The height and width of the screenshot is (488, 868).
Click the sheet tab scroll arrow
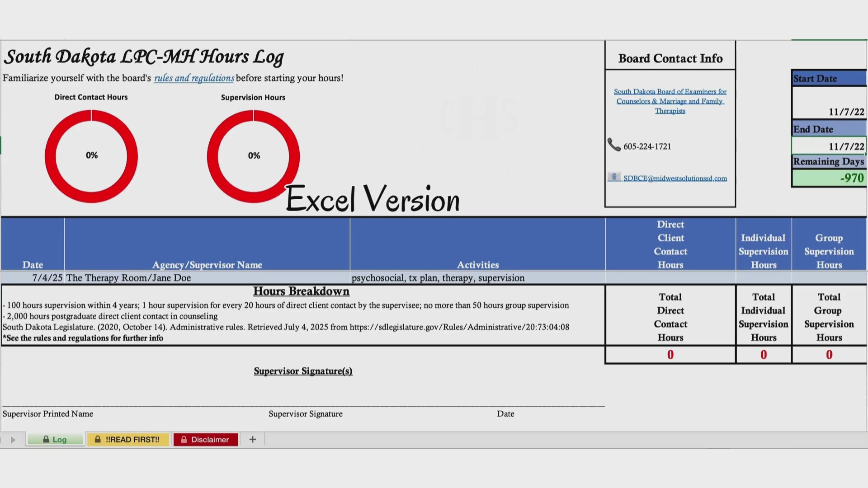(x=13, y=440)
